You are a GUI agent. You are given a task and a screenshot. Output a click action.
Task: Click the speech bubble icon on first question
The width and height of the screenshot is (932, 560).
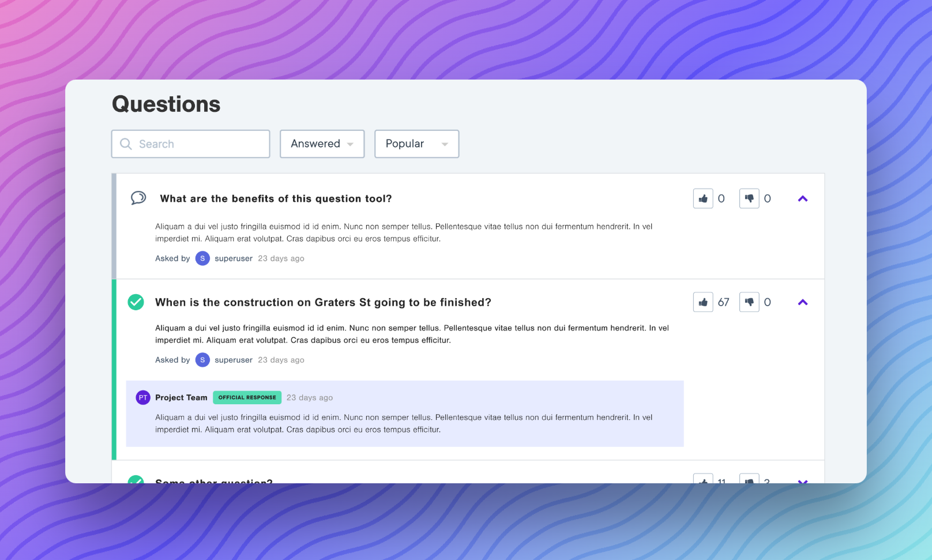(138, 198)
